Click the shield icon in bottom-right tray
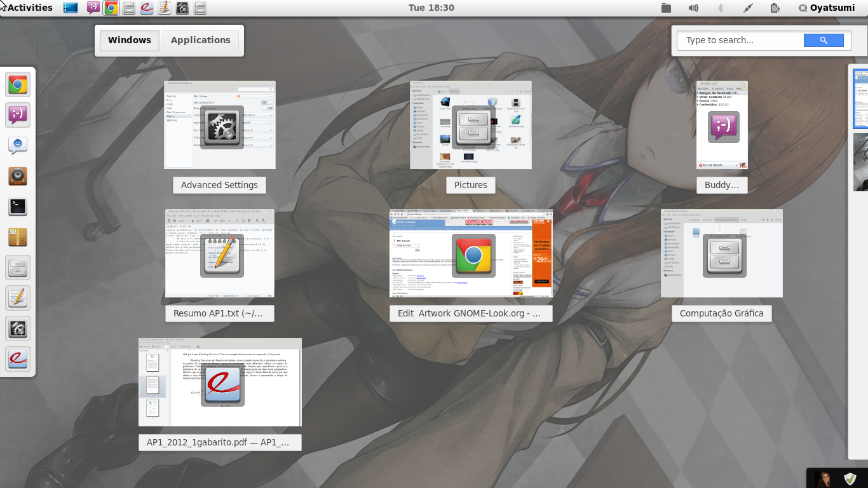The height and width of the screenshot is (488, 868). pyautogui.click(x=850, y=478)
